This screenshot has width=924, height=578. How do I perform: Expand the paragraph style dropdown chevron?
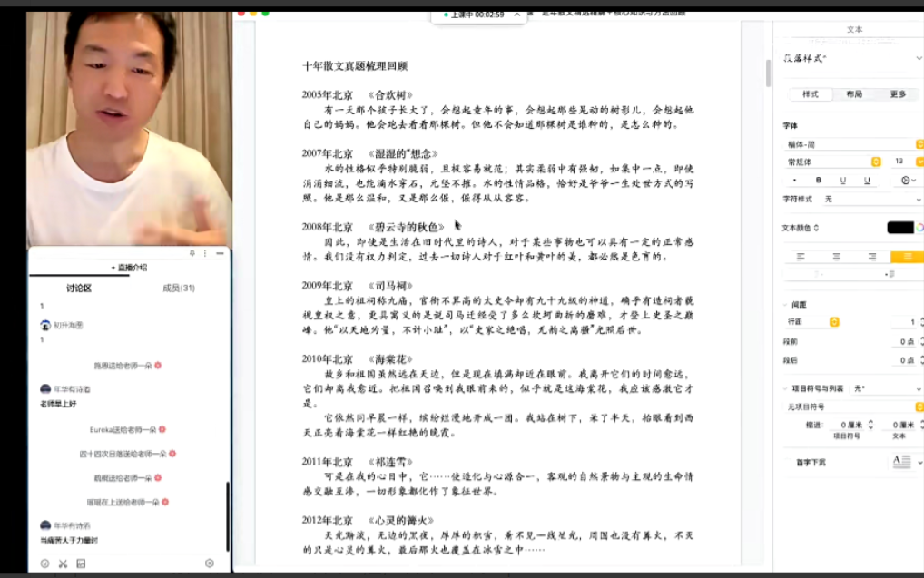pos(919,57)
